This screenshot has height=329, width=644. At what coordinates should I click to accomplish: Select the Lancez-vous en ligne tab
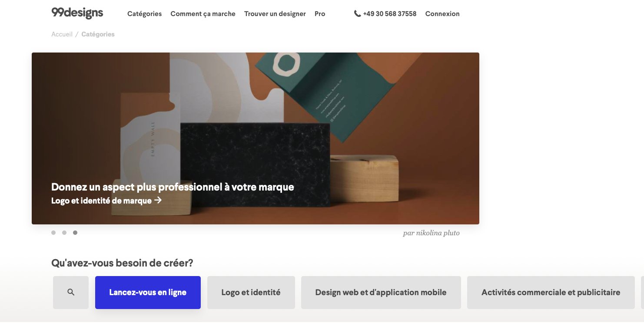148,293
